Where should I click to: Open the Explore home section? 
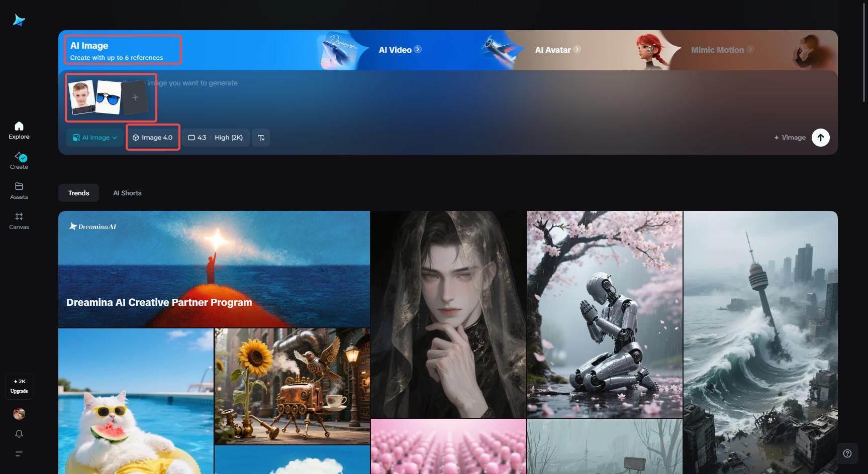[19, 131]
